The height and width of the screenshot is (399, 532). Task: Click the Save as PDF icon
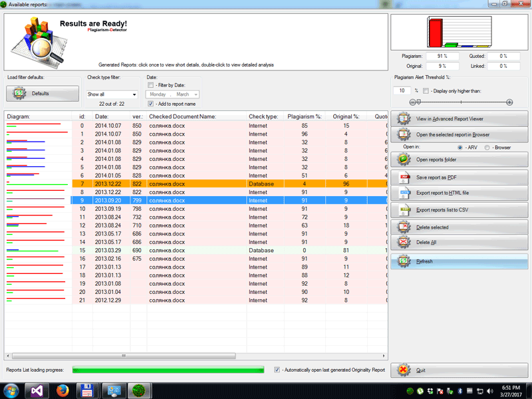[x=404, y=178]
